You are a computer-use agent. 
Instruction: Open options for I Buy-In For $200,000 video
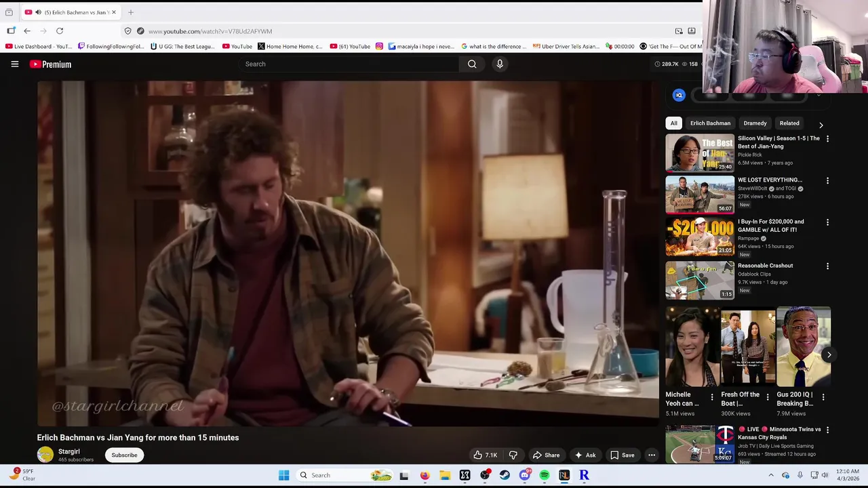point(827,222)
